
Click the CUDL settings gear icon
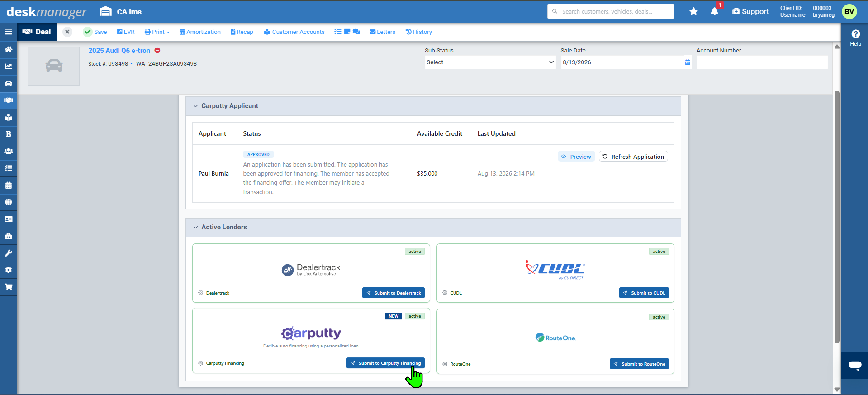[x=445, y=293]
